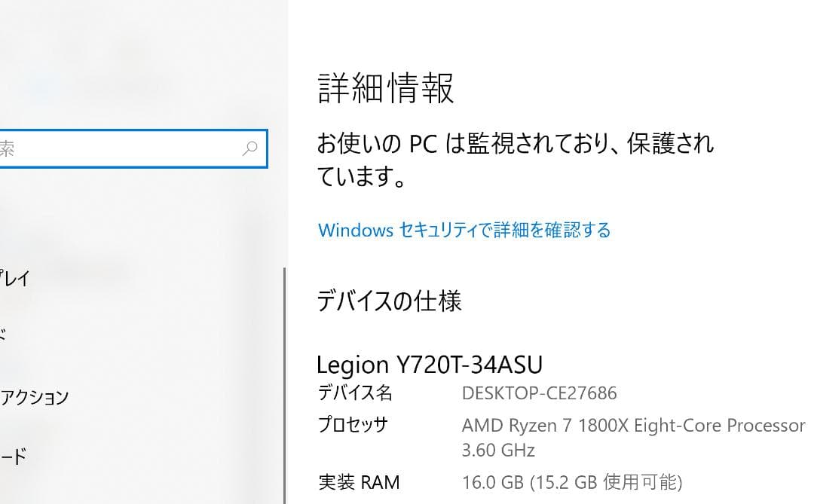Screen dimensions: 814x504
Task: Open Windows セキュリティで詳細を確認する link
Action: tap(464, 231)
